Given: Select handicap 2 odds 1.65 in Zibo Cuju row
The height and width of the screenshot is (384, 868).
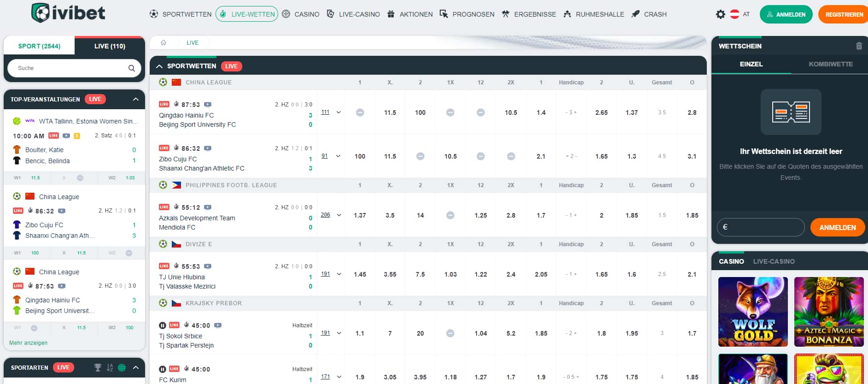Looking at the screenshot, I should [601, 156].
